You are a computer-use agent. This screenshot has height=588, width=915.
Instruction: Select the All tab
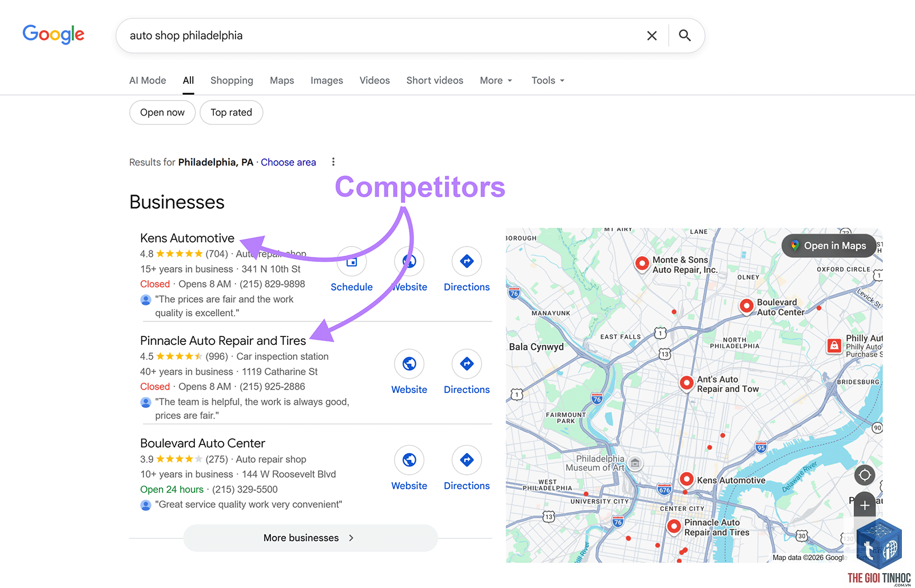click(x=188, y=81)
